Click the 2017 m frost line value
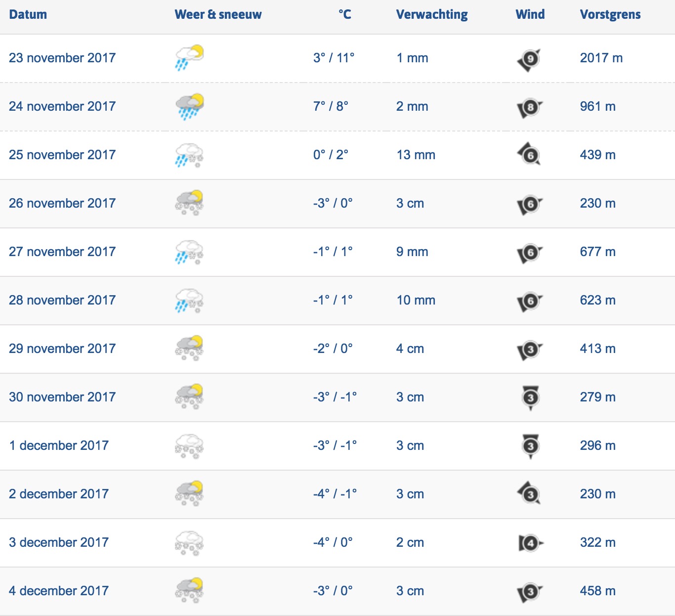The width and height of the screenshot is (675, 616). 601,58
